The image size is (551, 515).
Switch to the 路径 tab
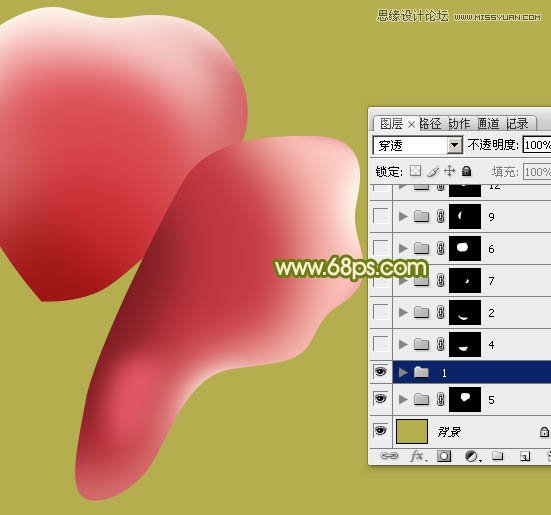pyautogui.click(x=431, y=124)
